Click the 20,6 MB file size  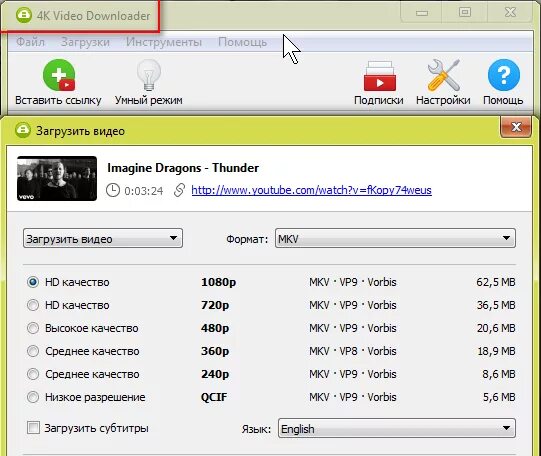[496, 328]
